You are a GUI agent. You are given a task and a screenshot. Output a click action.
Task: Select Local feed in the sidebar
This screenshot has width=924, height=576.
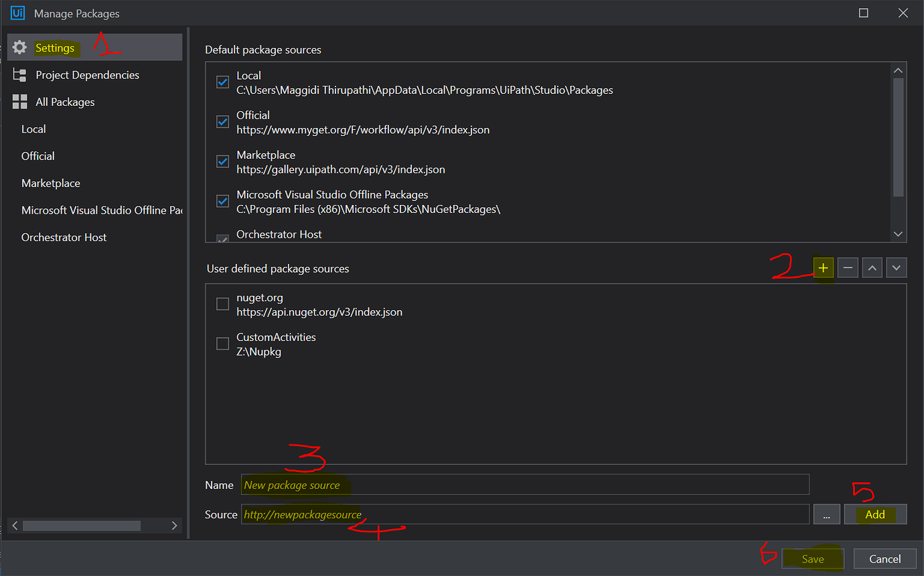point(33,129)
